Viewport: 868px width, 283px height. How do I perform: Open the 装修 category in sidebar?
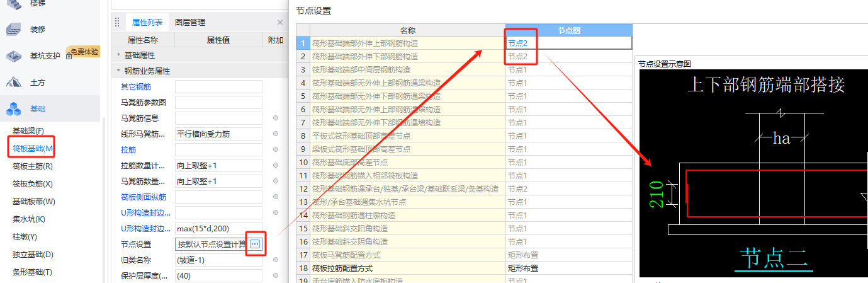pos(37,29)
